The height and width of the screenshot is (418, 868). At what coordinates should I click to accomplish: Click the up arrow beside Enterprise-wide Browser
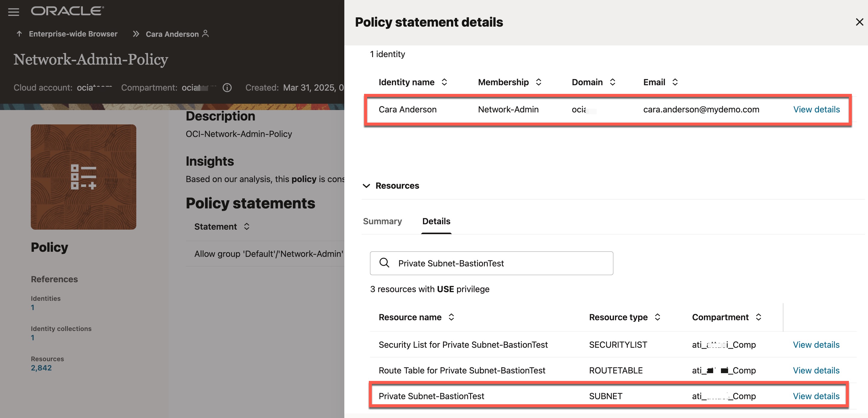point(19,34)
